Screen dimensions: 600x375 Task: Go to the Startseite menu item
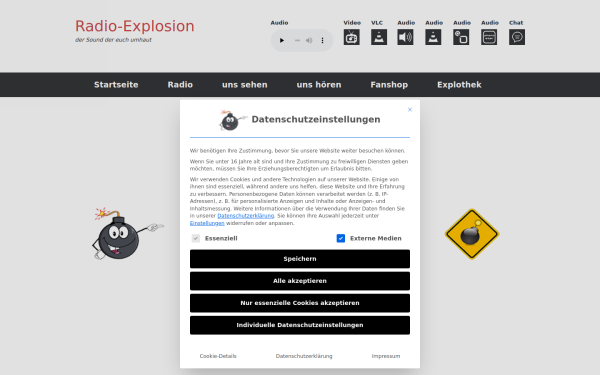116,85
